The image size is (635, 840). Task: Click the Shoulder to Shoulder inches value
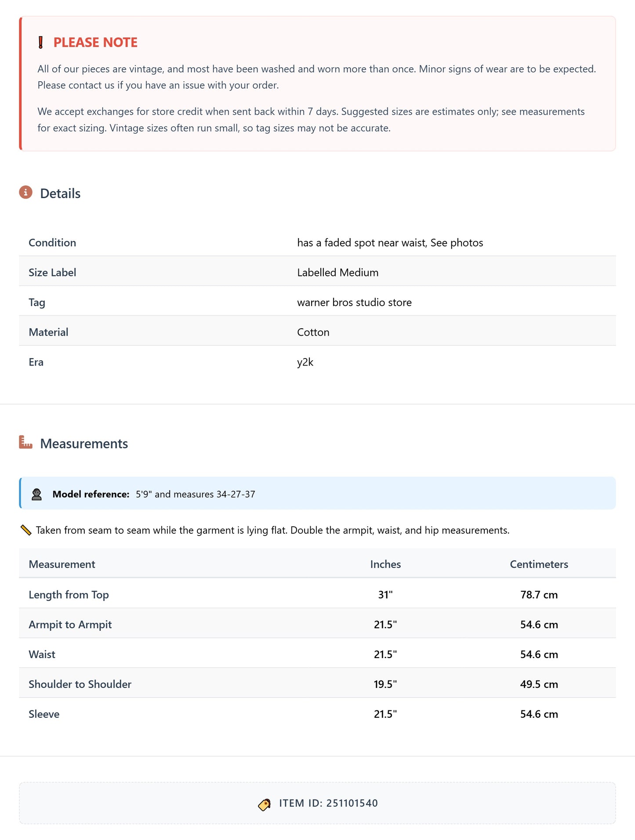[385, 684]
